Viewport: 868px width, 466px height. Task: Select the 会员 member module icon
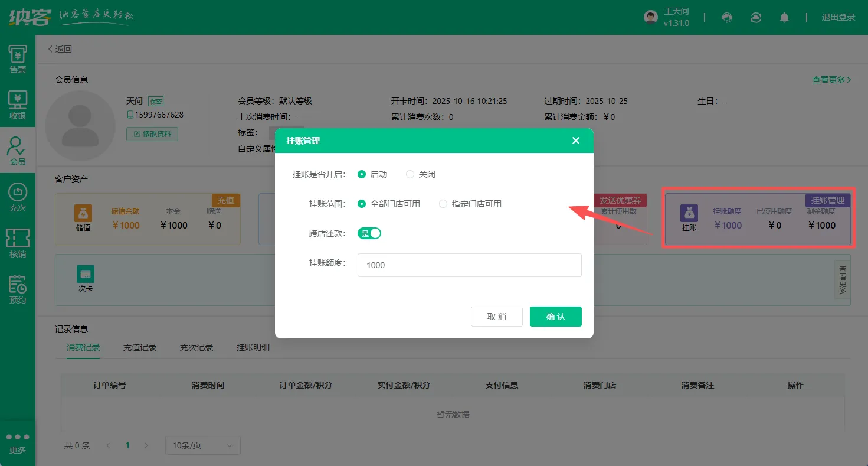[18, 148]
